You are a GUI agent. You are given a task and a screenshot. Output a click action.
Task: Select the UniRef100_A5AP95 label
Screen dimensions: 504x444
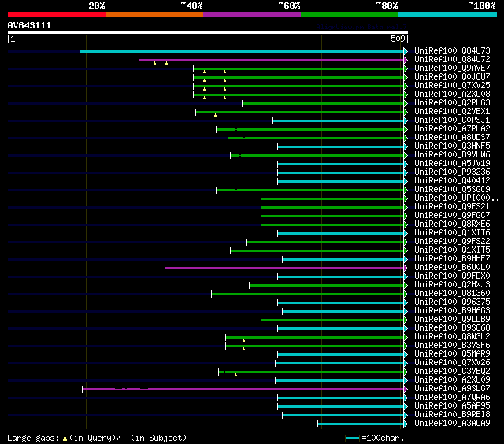[452, 406]
